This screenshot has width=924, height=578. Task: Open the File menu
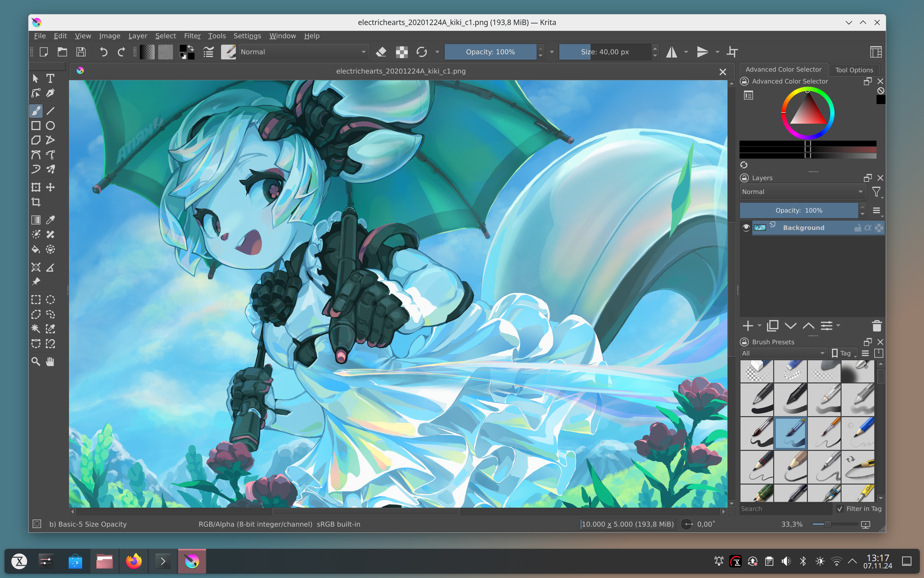pyautogui.click(x=40, y=36)
